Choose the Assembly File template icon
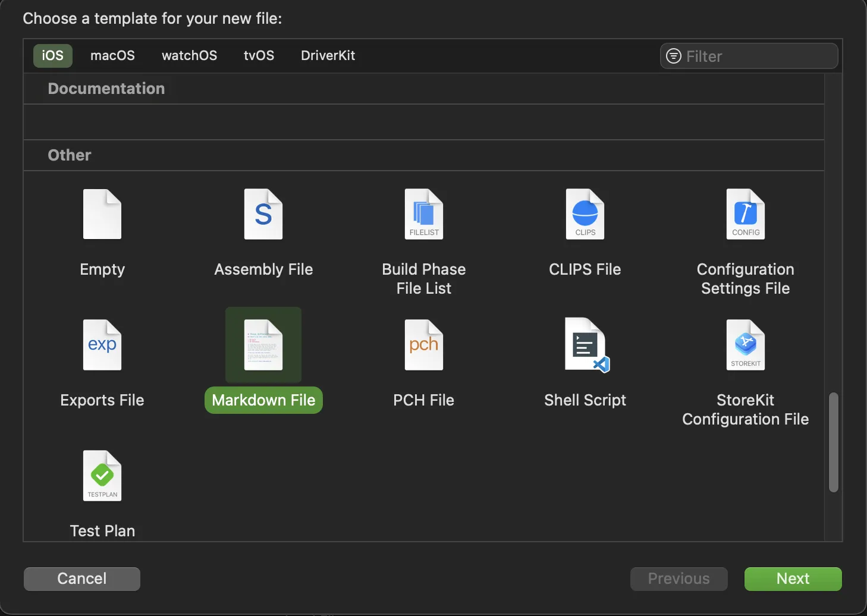867x616 pixels. [263, 215]
